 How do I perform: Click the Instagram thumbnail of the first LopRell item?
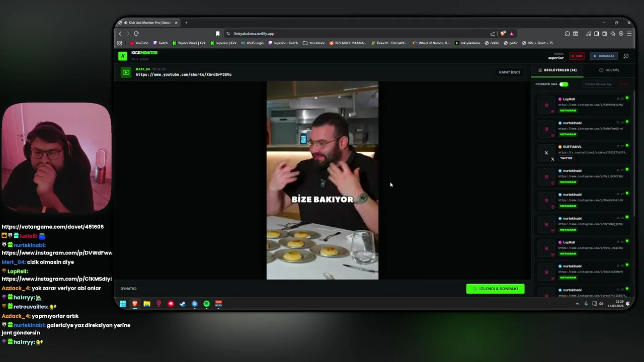coord(546,105)
